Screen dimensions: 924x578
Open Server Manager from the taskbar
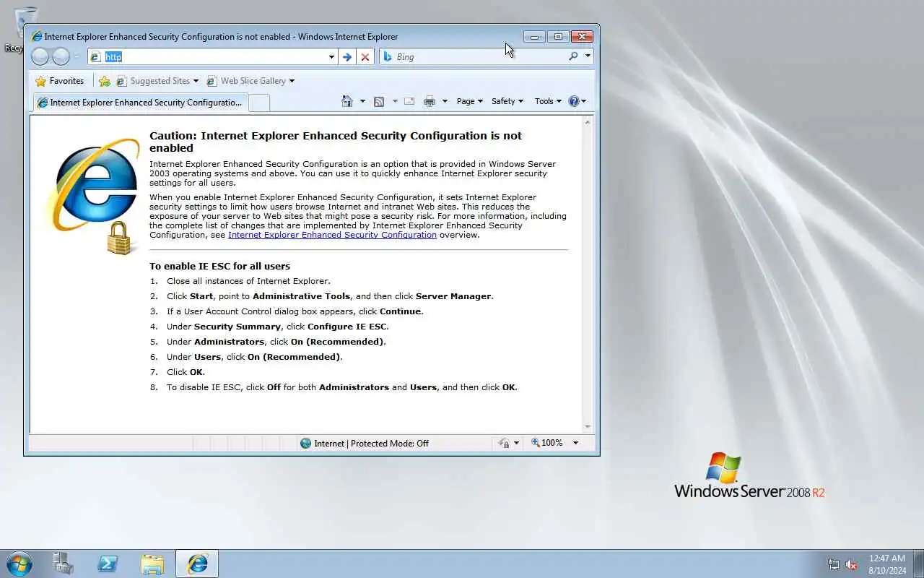[64, 564]
